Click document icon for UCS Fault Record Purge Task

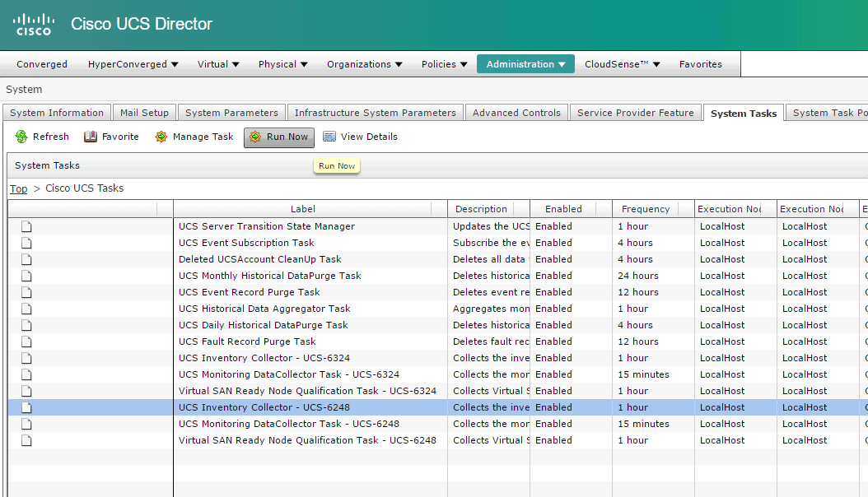coord(26,341)
